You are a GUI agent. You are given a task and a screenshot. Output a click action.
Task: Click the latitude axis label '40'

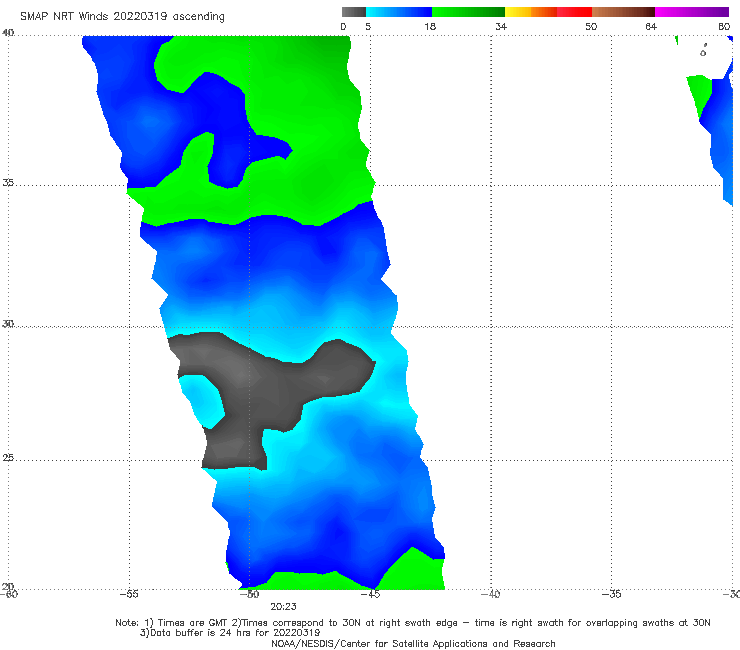[x=8, y=33]
